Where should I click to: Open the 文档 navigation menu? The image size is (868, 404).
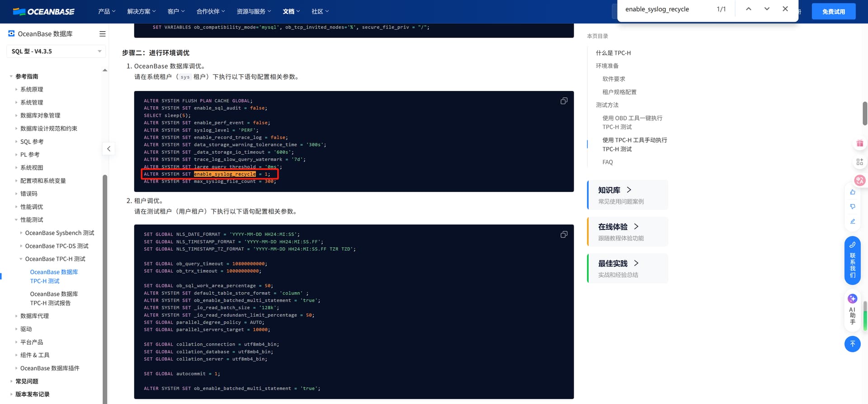click(x=292, y=11)
